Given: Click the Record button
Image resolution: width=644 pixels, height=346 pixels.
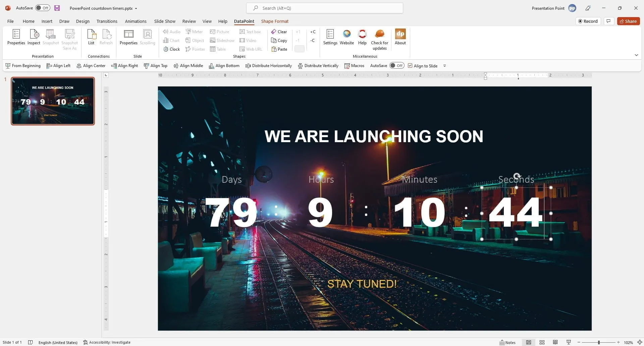Looking at the screenshot, I should (588, 21).
